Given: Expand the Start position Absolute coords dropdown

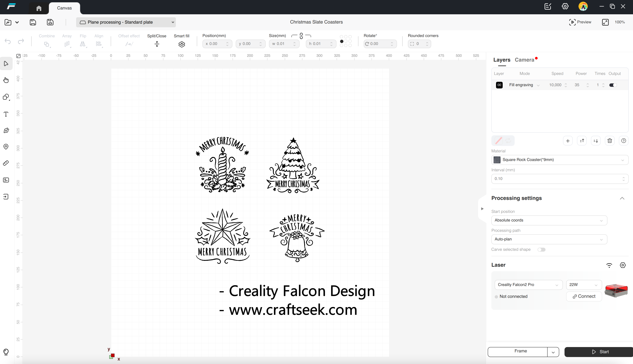Looking at the screenshot, I should (549, 220).
